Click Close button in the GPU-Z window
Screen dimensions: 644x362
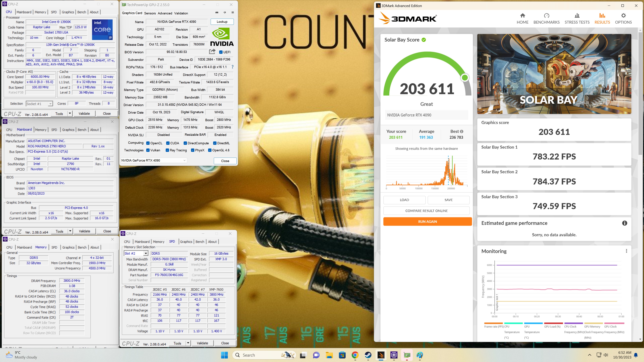tap(225, 161)
